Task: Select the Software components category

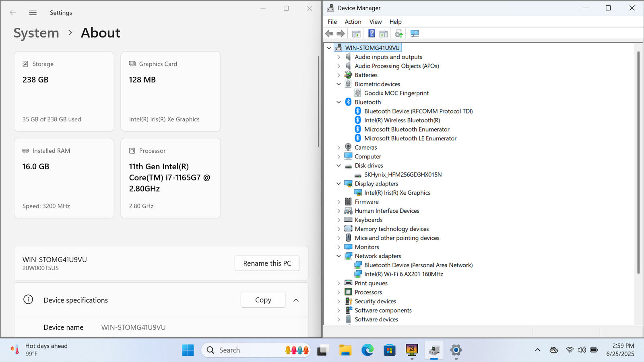Action: (383, 310)
